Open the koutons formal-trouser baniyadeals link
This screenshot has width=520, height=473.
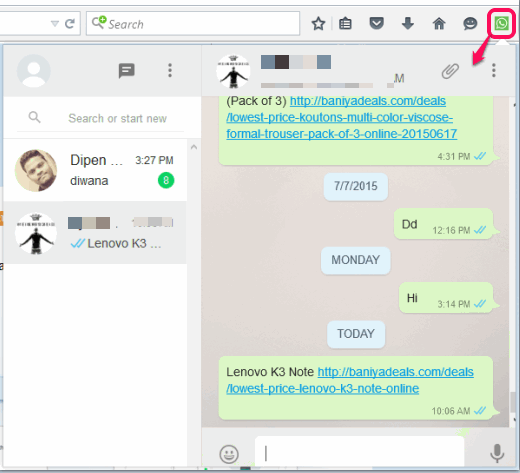pyautogui.click(x=342, y=117)
